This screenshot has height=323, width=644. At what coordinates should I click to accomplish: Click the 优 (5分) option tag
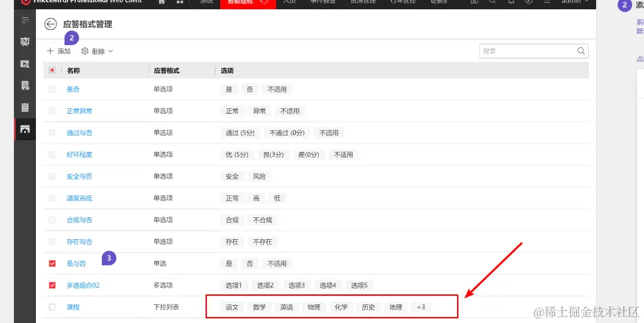coord(237,154)
